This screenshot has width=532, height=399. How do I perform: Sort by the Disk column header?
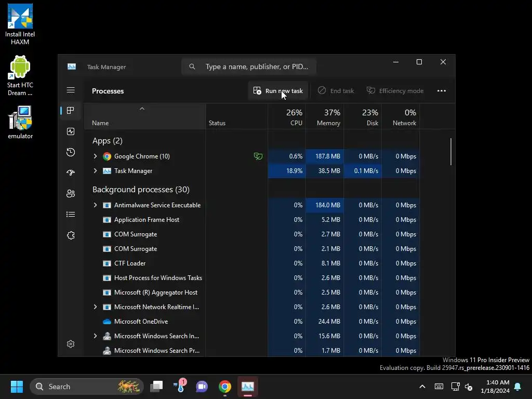[363, 117]
